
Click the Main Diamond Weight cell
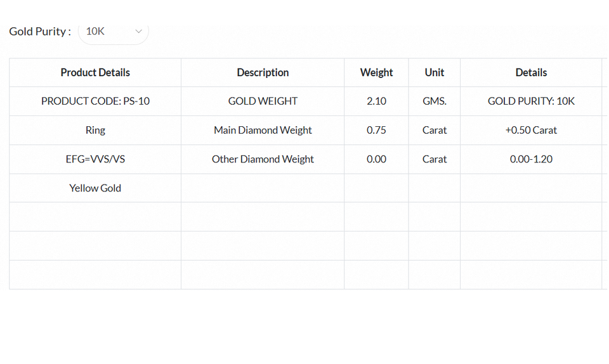(x=263, y=130)
